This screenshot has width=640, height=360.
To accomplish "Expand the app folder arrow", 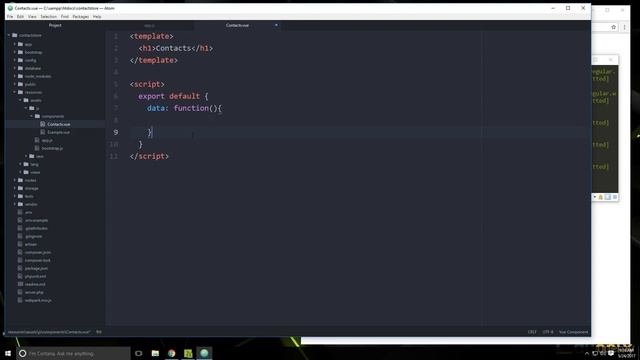I will (15, 44).
